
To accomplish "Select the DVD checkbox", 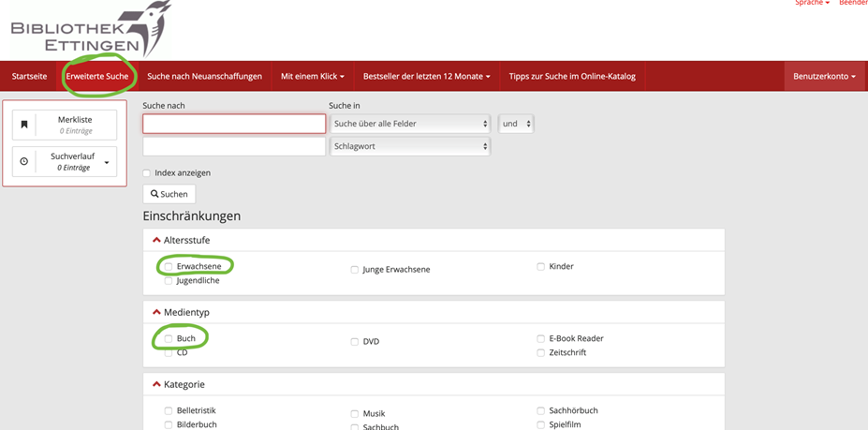I will [x=355, y=342].
